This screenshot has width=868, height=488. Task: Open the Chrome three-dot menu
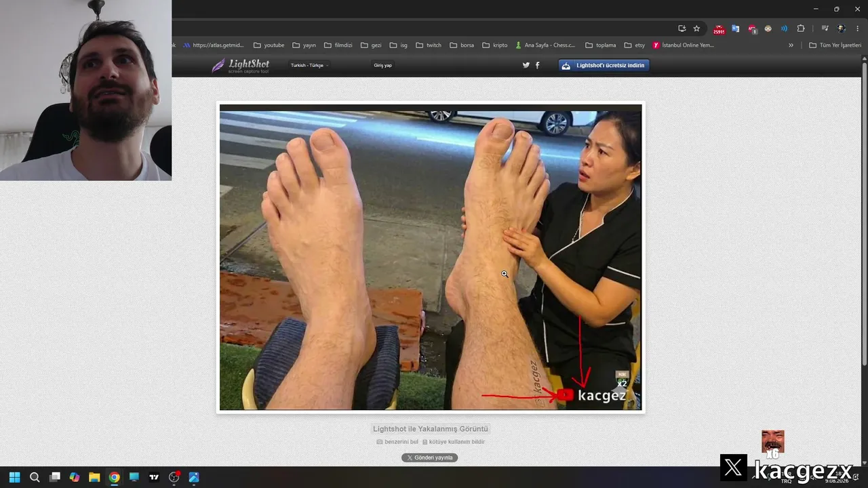[x=858, y=28]
